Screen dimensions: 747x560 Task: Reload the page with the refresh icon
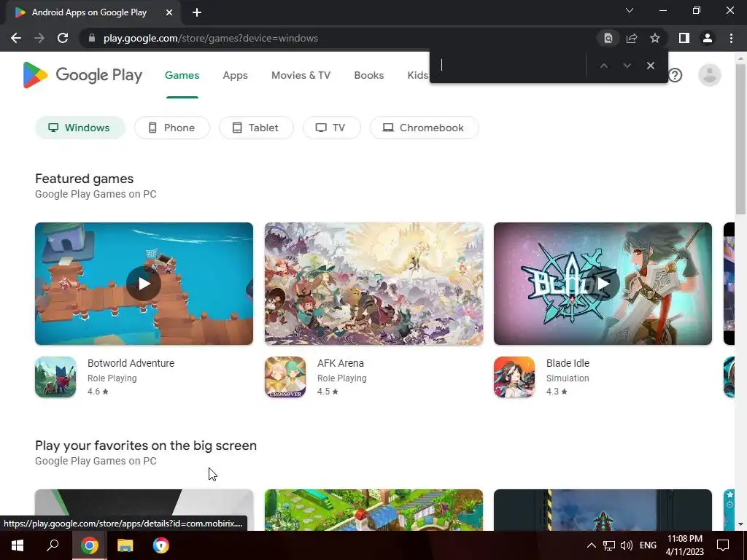click(63, 38)
